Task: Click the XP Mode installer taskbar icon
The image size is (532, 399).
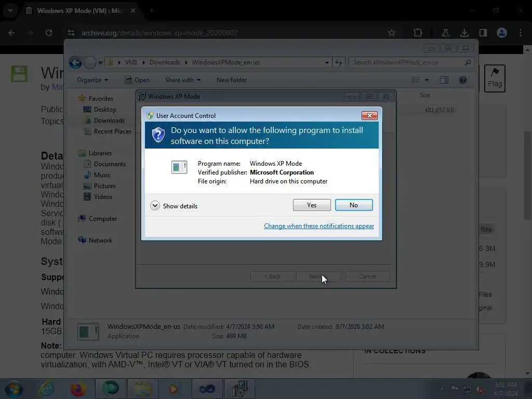Action: point(240,389)
